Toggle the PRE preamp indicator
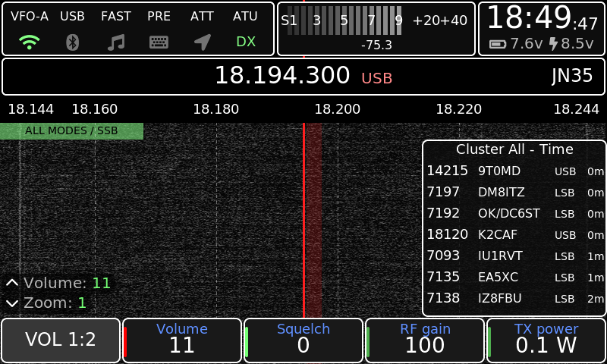 pyautogui.click(x=159, y=16)
